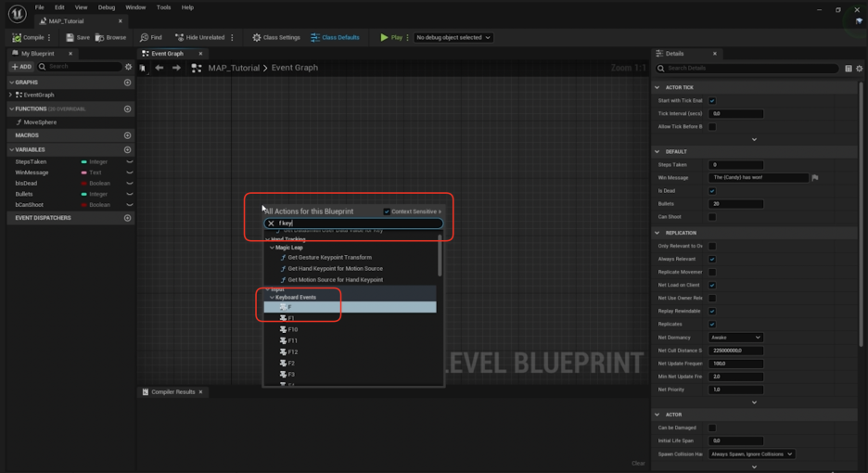Click Details property matrix grid icon
Screen dimensions: 868x473
click(x=849, y=69)
